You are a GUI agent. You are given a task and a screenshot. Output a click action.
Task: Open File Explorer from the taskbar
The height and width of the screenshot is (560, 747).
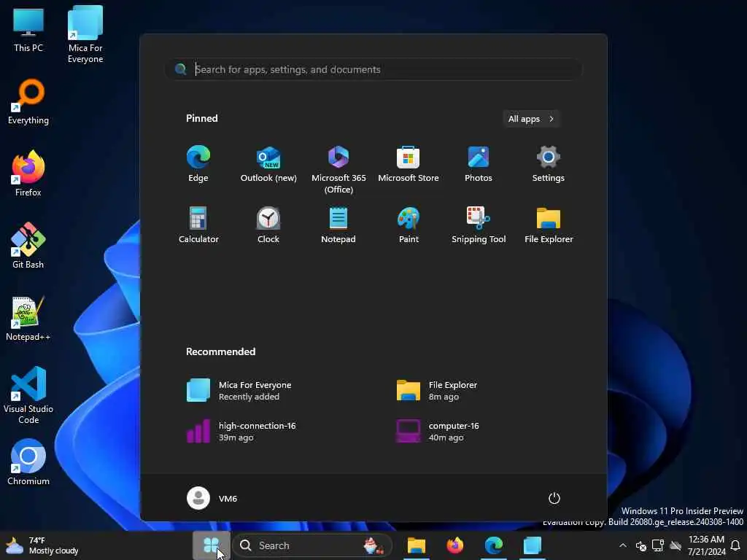pos(416,545)
